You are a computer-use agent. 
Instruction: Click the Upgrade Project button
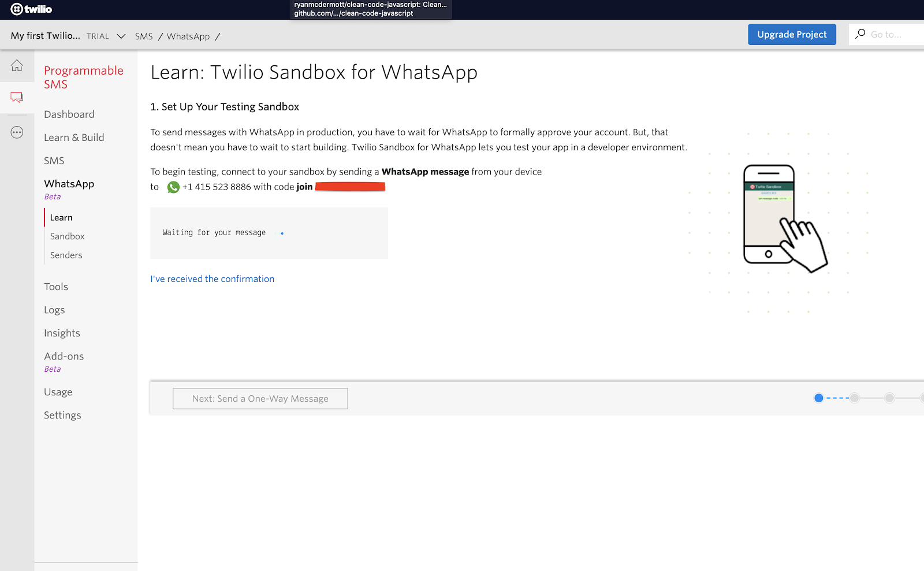point(792,35)
